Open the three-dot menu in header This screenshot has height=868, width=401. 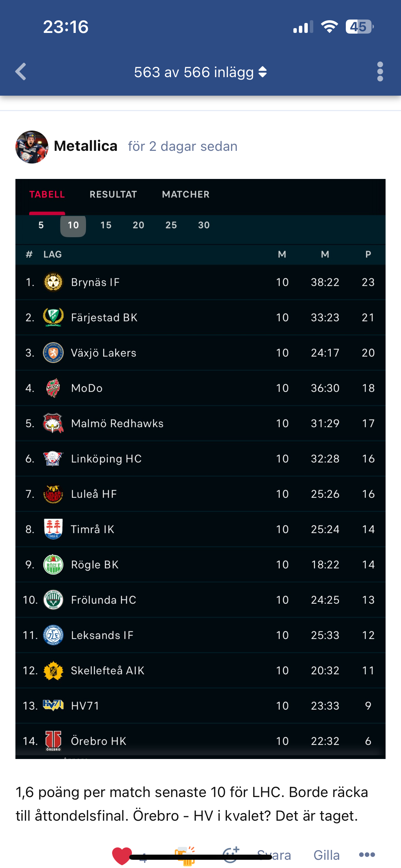(x=380, y=72)
